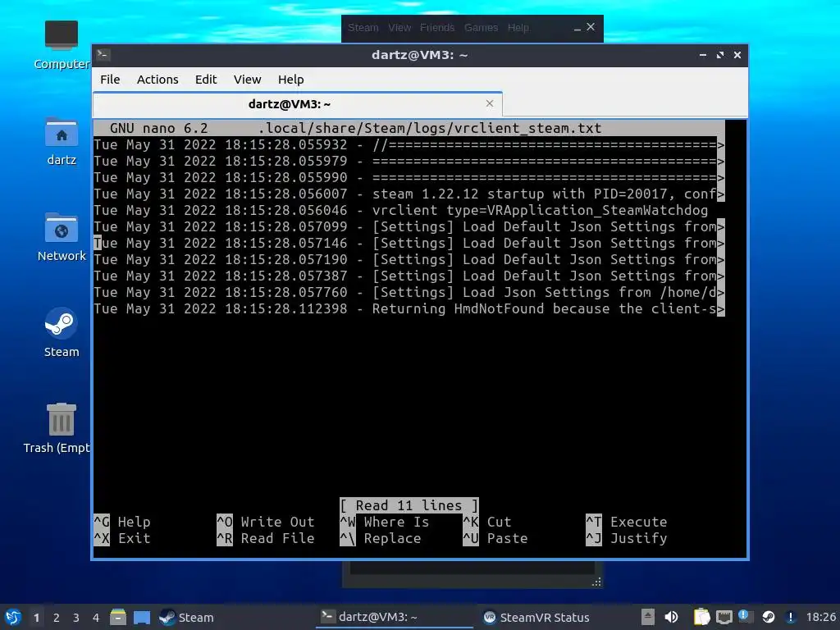This screenshot has height=630, width=840.
Task: Open the application launcher menu on the taskbar
Action: [13, 617]
